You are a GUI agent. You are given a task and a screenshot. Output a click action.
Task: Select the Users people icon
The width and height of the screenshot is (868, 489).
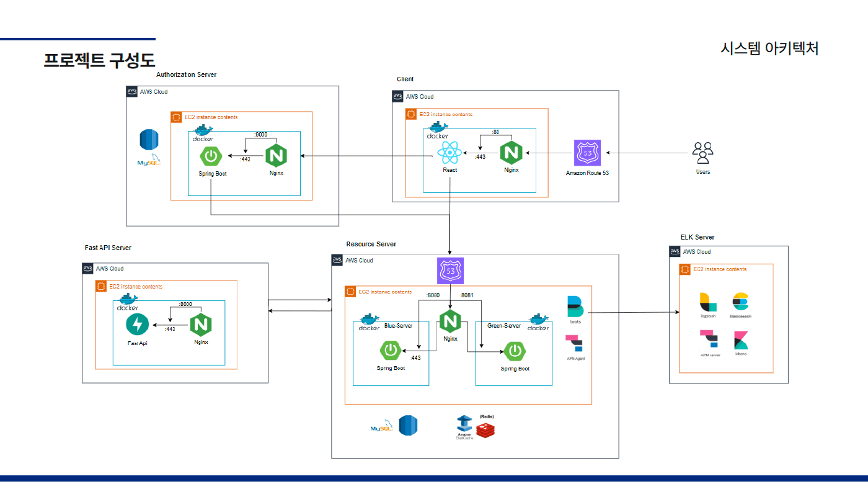tap(703, 153)
